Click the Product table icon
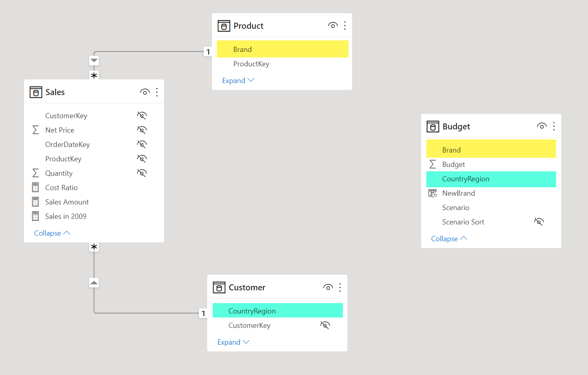The height and width of the screenshot is (375, 588). (224, 26)
